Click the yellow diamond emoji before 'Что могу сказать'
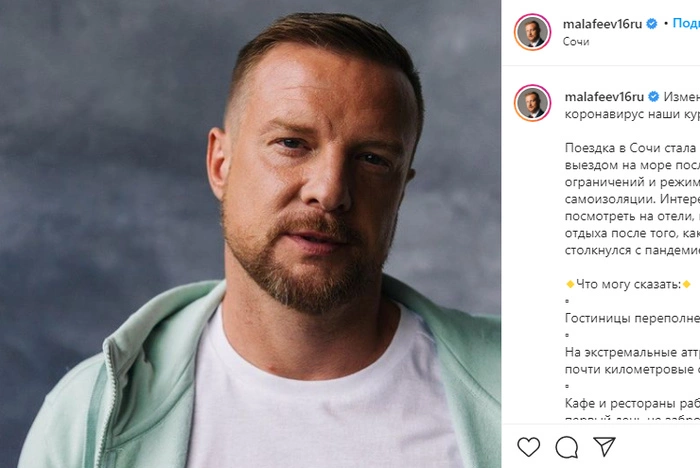 [x=569, y=285]
